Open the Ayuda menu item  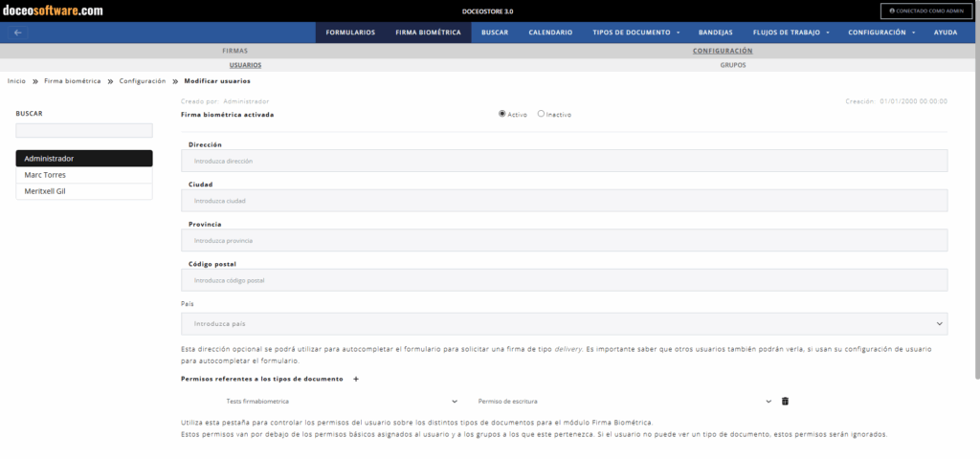pos(945,33)
